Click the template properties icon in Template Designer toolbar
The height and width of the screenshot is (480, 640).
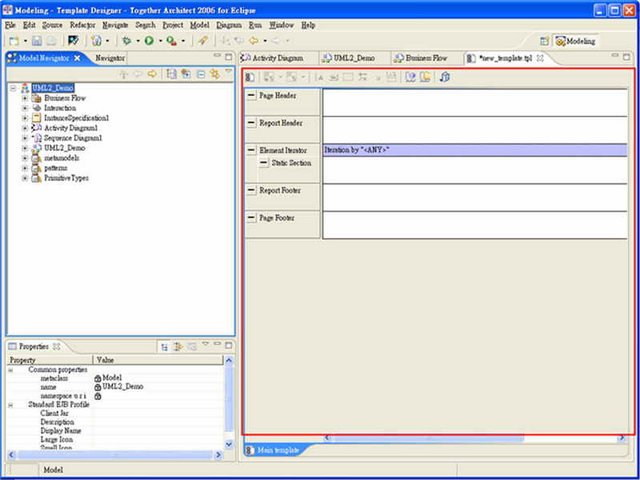point(250,77)
